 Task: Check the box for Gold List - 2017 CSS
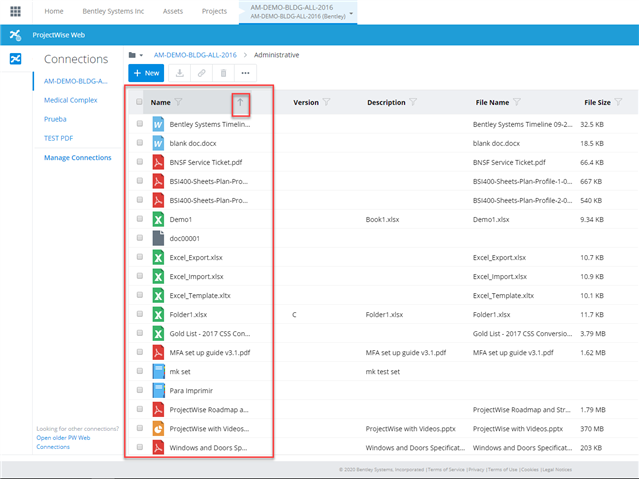pyautogui.click(x=140, y=333)
